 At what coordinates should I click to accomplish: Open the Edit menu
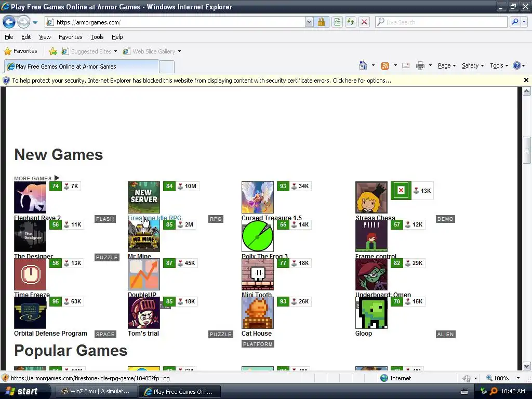(x=26, y=37)
